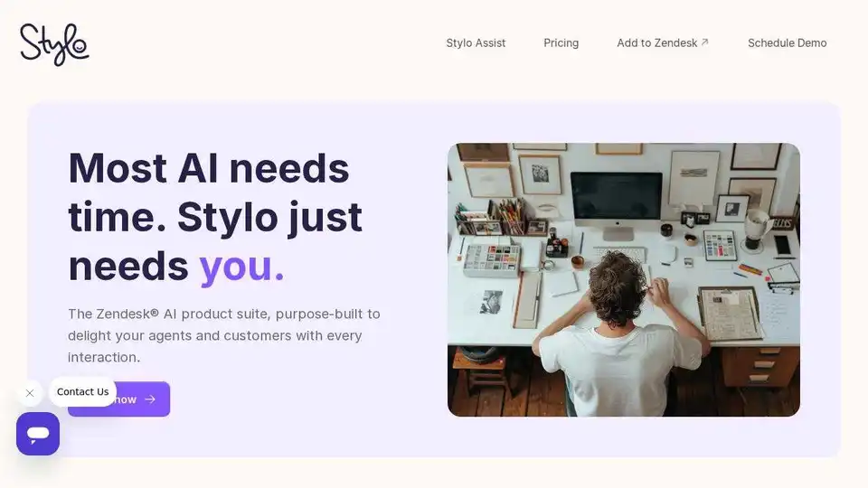The width and height of the screenshot is (868, 488).
Task: Click the Stylo logo
Action: coord(54,44)
